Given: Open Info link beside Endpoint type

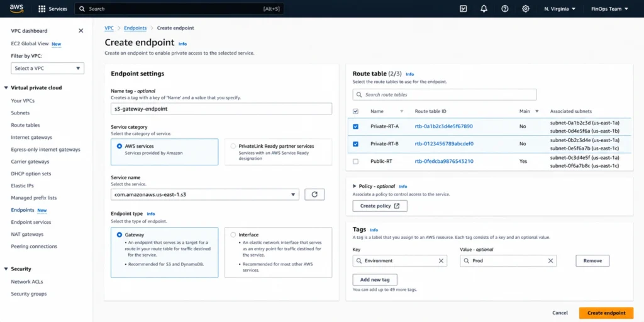Looking at the screenshot, I should (151, 214).
